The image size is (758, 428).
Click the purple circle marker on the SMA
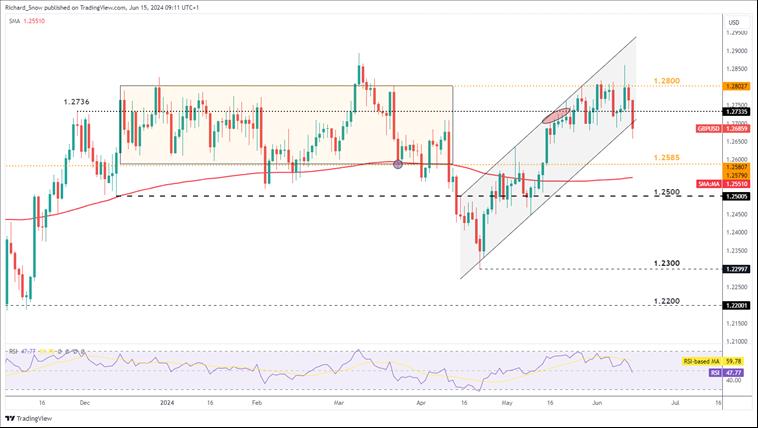[399, 163]
